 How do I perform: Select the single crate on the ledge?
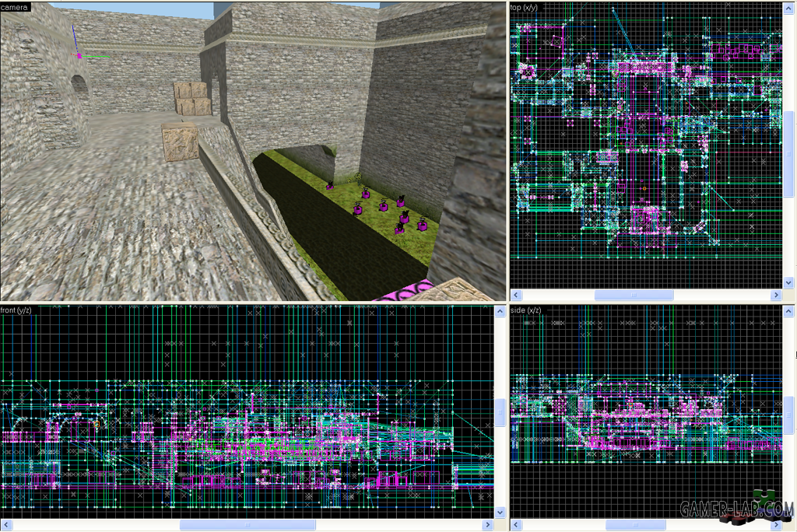tap(180, 142)
